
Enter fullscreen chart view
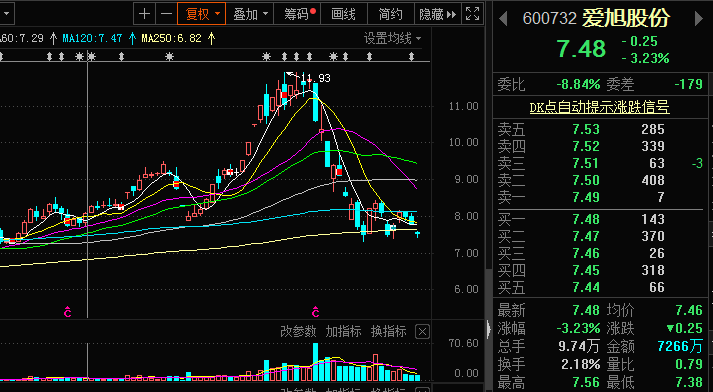472,14
